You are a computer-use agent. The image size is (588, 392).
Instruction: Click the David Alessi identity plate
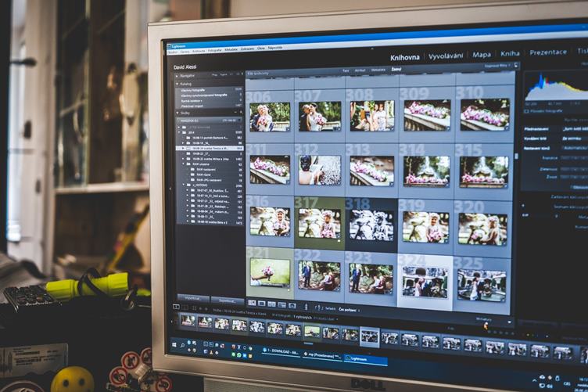tap(185, 67)
